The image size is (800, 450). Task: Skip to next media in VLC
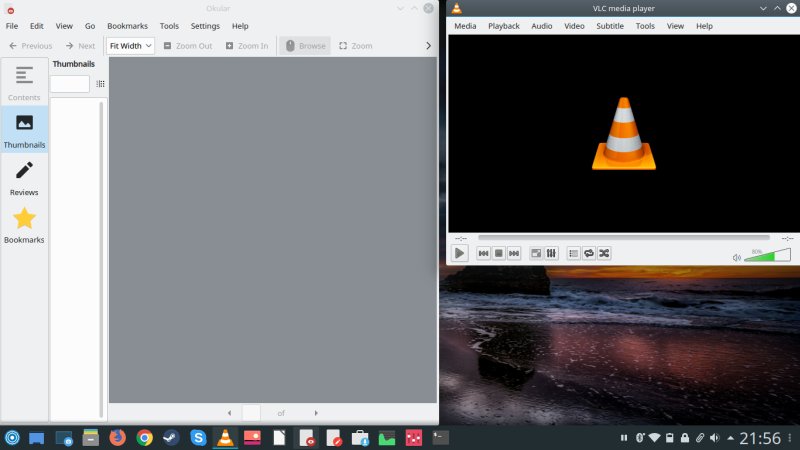coord(514,254)
